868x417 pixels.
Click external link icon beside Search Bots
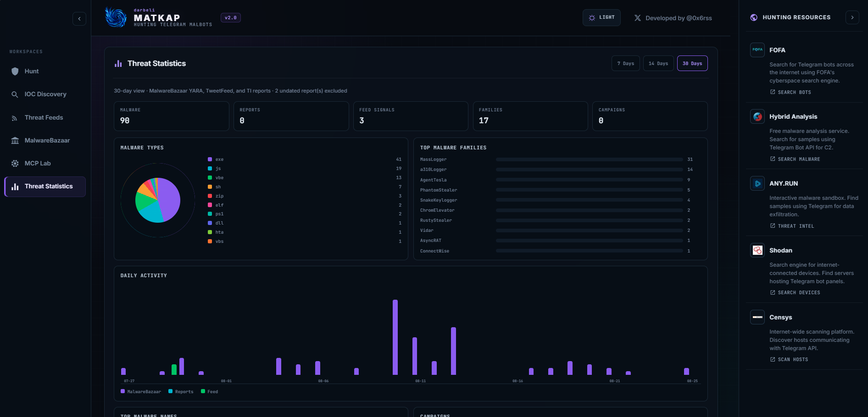coord(773,92)
